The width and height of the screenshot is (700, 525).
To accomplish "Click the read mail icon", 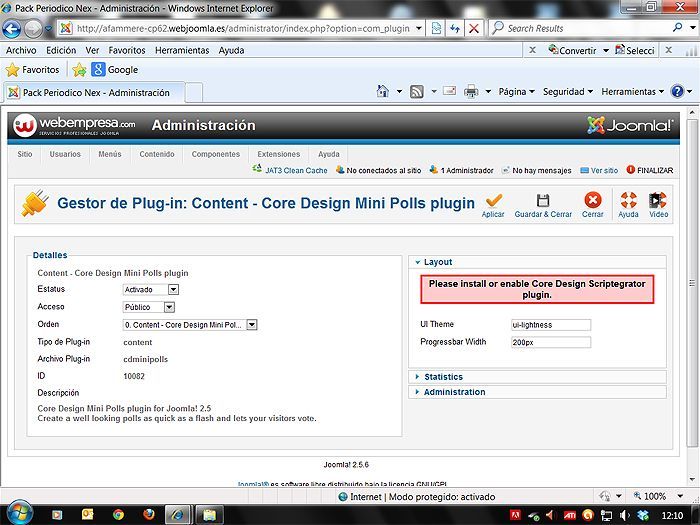I will coord(449,91).
